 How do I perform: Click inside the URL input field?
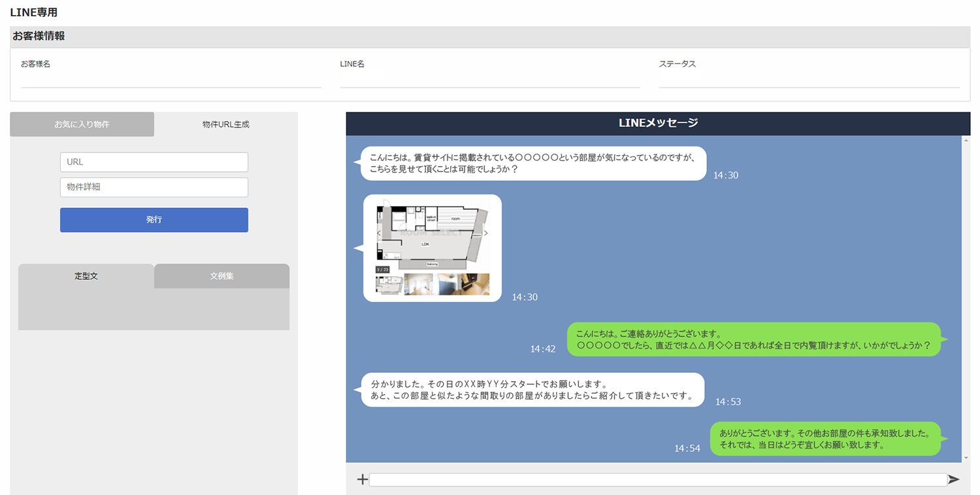(x=154, y=162)
